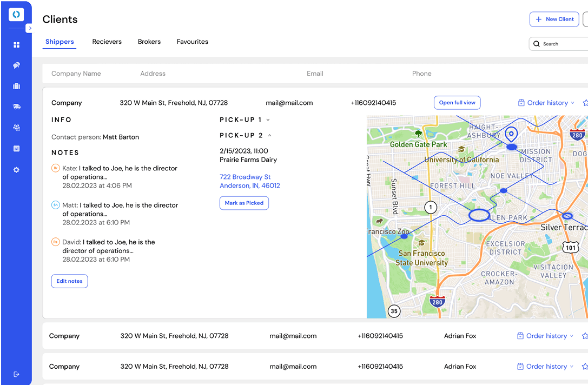Toggle favourite star on expanded company row
588x385 pixels.
(585, 103)
